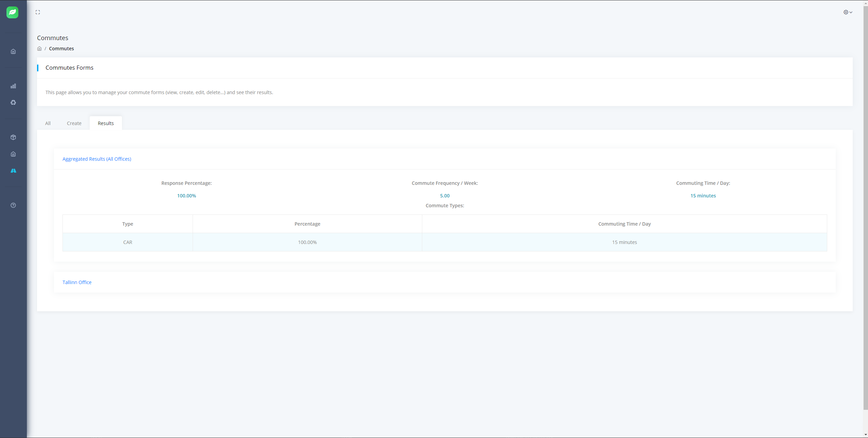Screen dimensions: 868x438
Task: Open the help question mark icon
Action: tap(13, 205)
